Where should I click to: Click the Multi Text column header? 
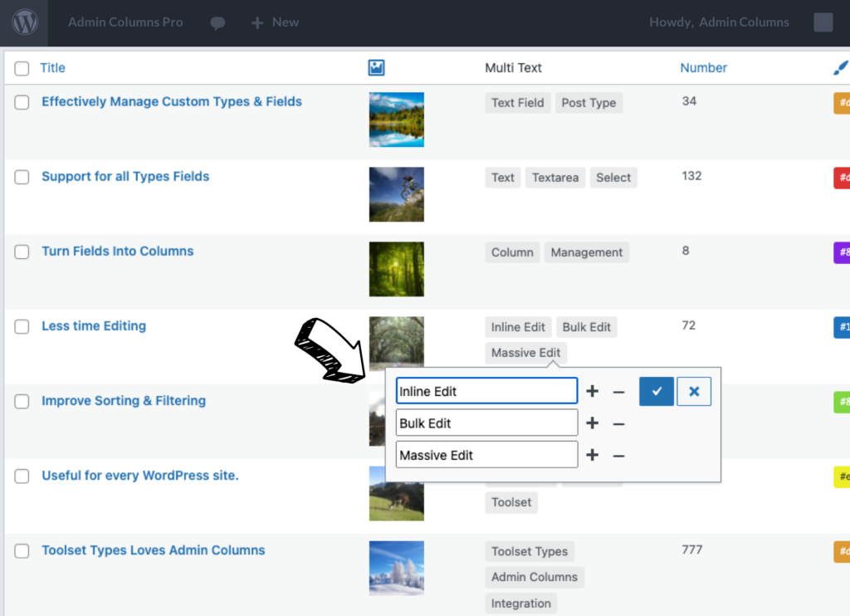[x=513, y=68]
